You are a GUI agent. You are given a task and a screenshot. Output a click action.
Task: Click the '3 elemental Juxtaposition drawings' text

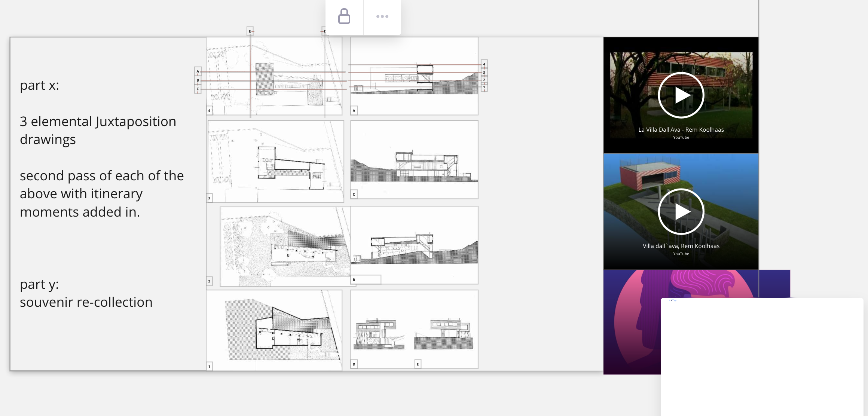pyautogui.click(x=98, y=131)
